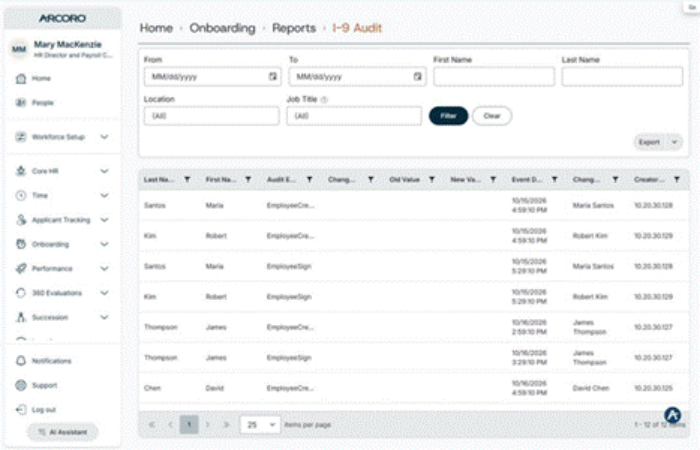Filter the Last Name column
Image resolution: width=700 pixels, height=450 pixels.
tap(188, 179)
